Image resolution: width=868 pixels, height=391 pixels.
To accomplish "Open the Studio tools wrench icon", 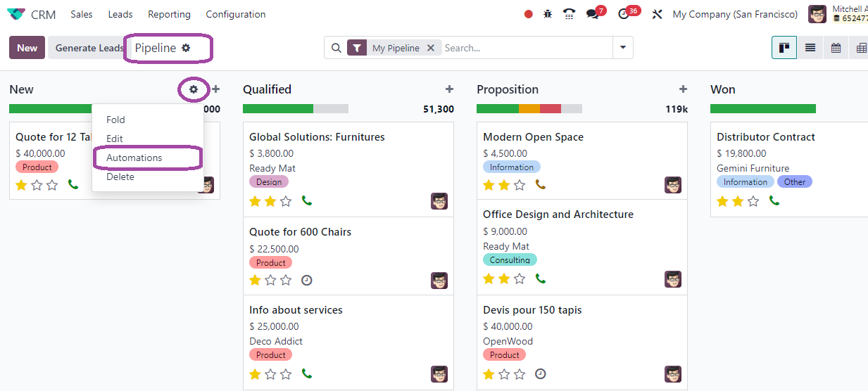I will [658, 14].
